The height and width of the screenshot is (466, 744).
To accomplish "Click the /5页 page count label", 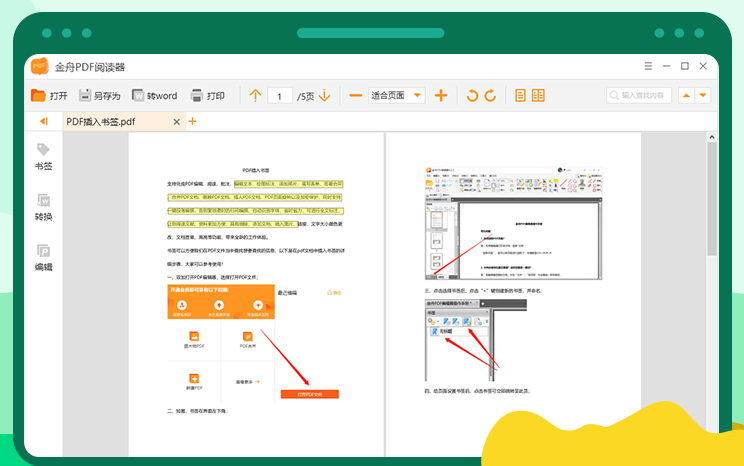I will pyautogui.click(x=306, y=96).
